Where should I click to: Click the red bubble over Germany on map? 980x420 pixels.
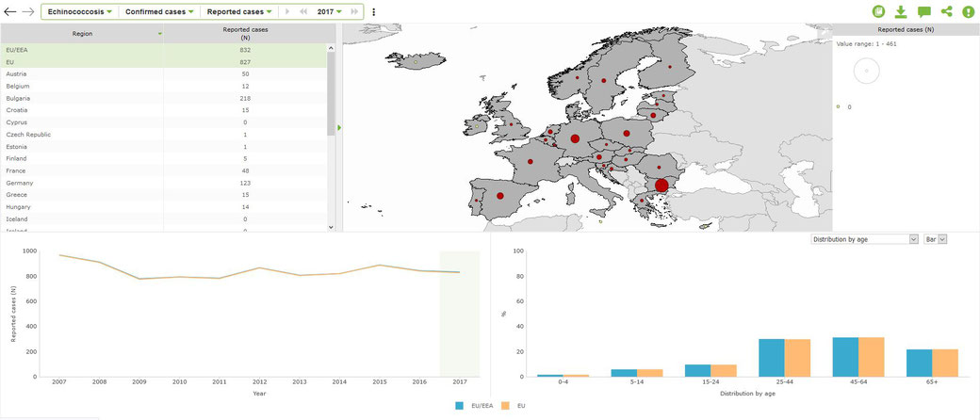tap(575, 138)
